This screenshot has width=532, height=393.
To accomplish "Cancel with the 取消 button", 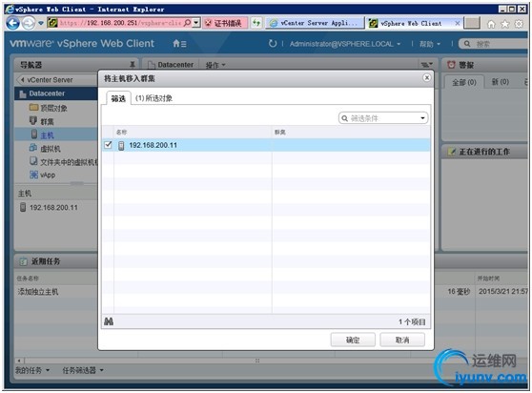I will tap(402, 340).
